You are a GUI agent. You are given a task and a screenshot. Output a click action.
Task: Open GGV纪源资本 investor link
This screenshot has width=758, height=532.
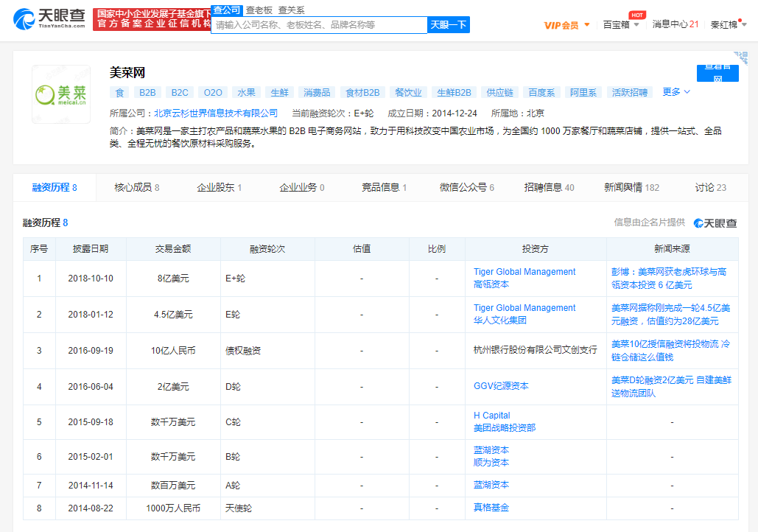(x=501, y=386)
